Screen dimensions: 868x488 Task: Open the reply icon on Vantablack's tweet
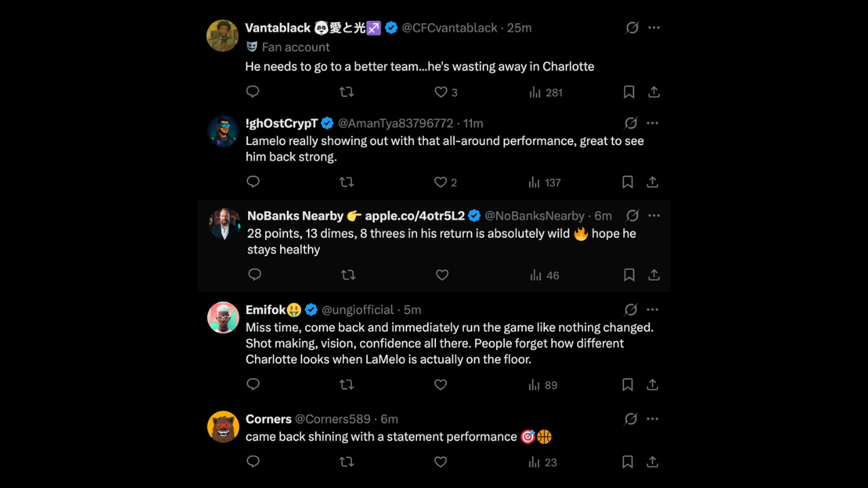coord(252,91)
